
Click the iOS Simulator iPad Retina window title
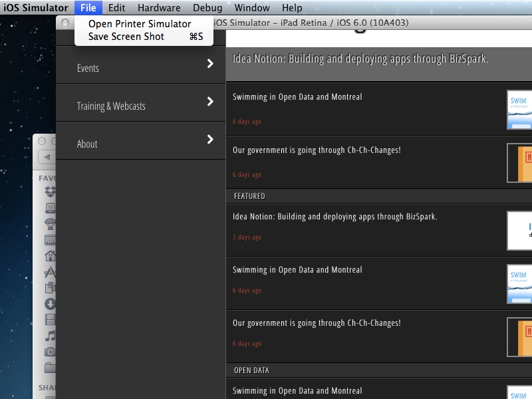point(311,23)
